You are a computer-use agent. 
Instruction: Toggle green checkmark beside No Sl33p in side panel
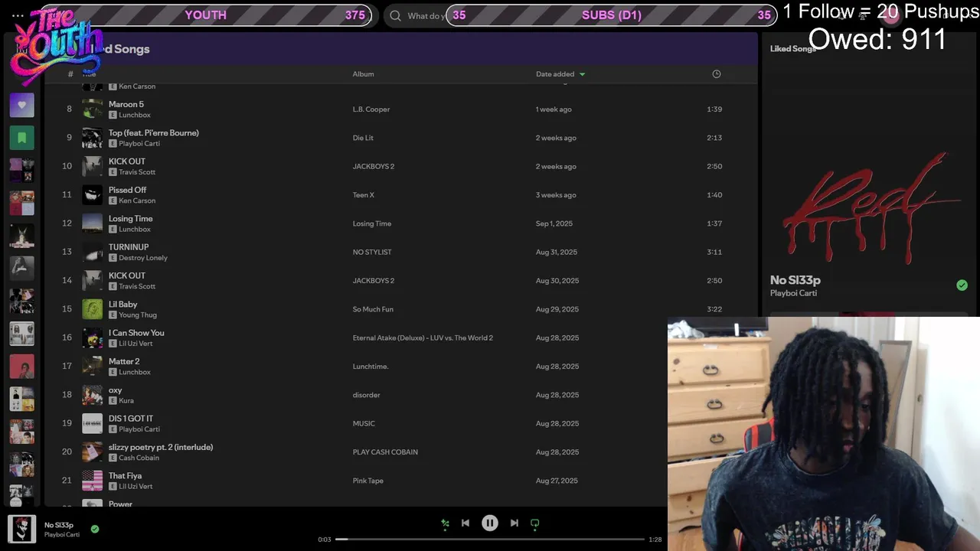point(962,285)
